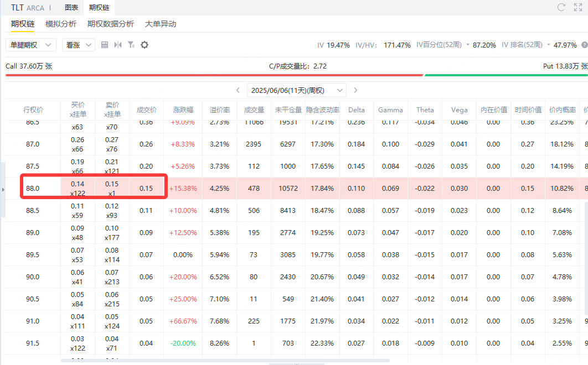Viewport: 588px width, 365px height.
Task: Sort by 成交价 column header
Action: [146, 110]
